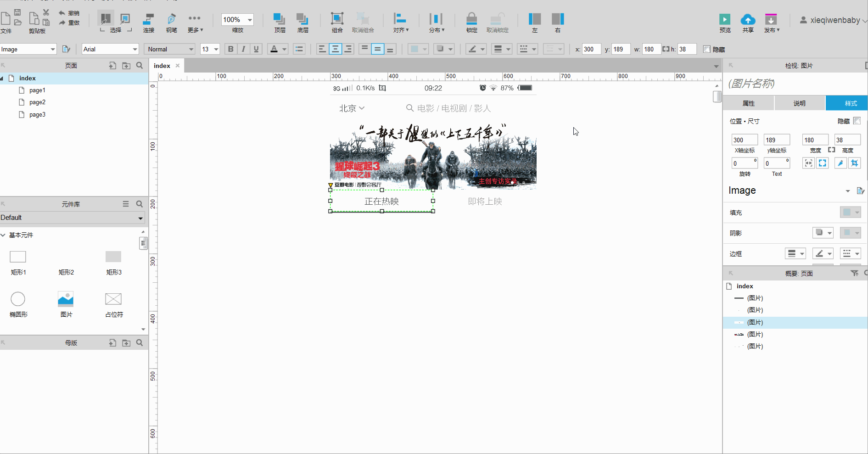Screen dimensions: 868x454
Task: Send to back with 底层 icon
Action: tap(302, 19)
